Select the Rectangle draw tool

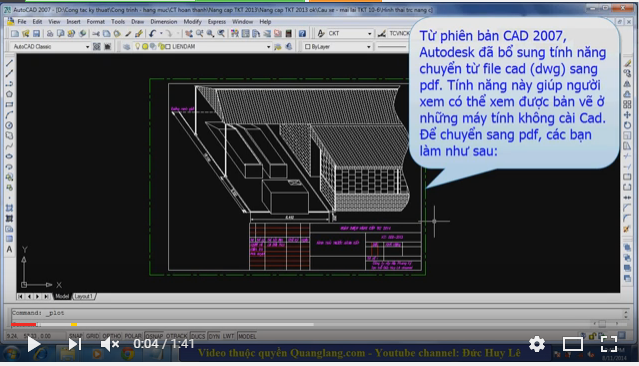9,105
